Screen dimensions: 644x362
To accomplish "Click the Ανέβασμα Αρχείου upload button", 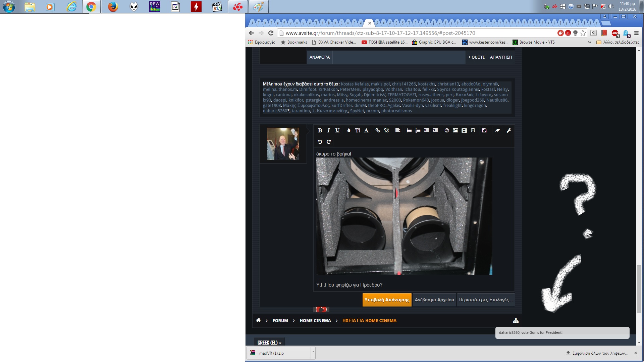I will point(434,300).
